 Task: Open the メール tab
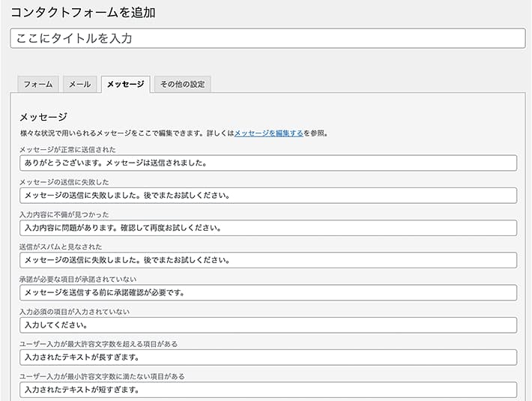tap(79, 84)
